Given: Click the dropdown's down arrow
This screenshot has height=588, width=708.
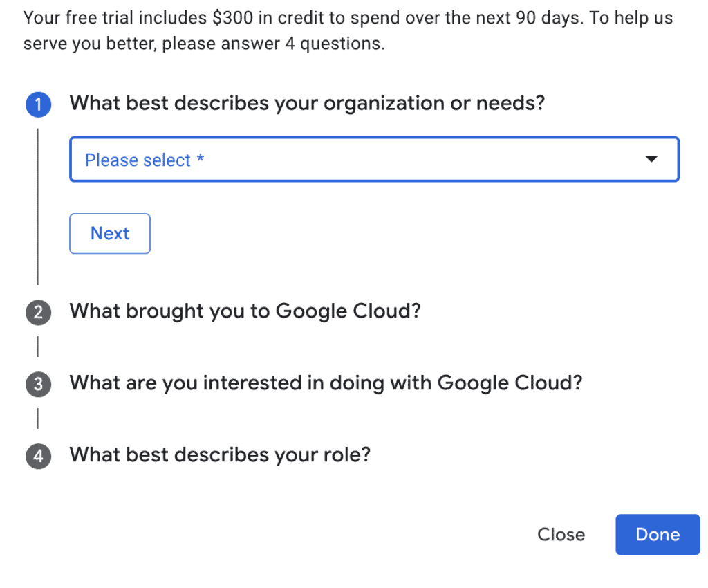Looking at the screenshot, I should (651, 159).
